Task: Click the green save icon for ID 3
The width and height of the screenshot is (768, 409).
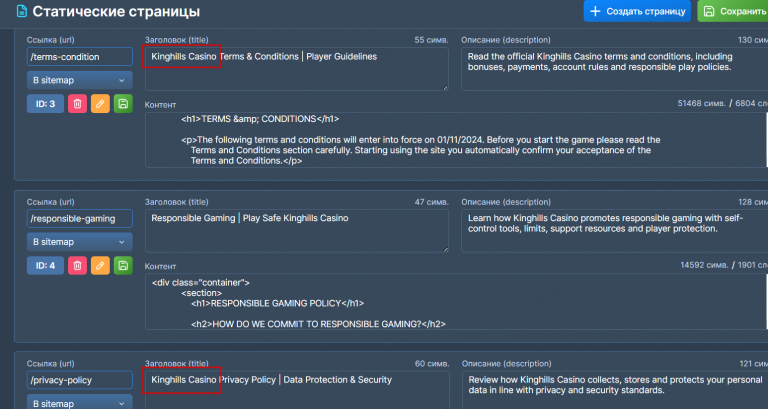Action: click(123, 104)
